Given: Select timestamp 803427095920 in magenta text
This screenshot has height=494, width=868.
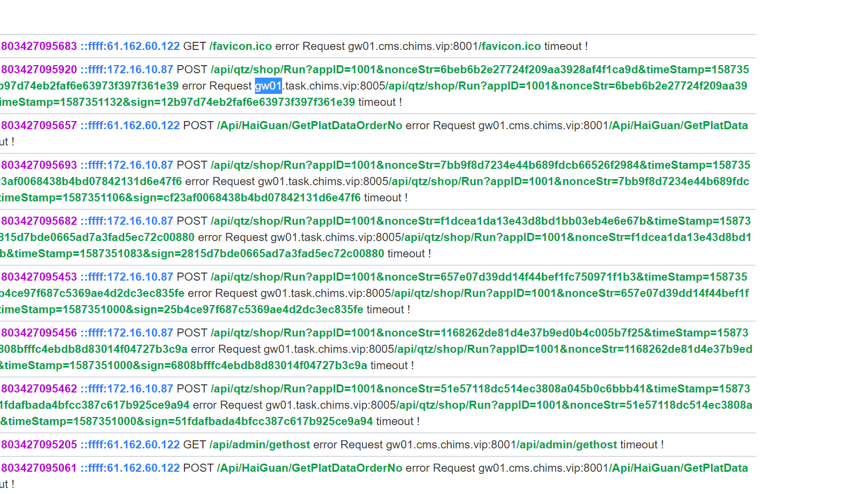Looking at the screenshot, I should [39, 69].
